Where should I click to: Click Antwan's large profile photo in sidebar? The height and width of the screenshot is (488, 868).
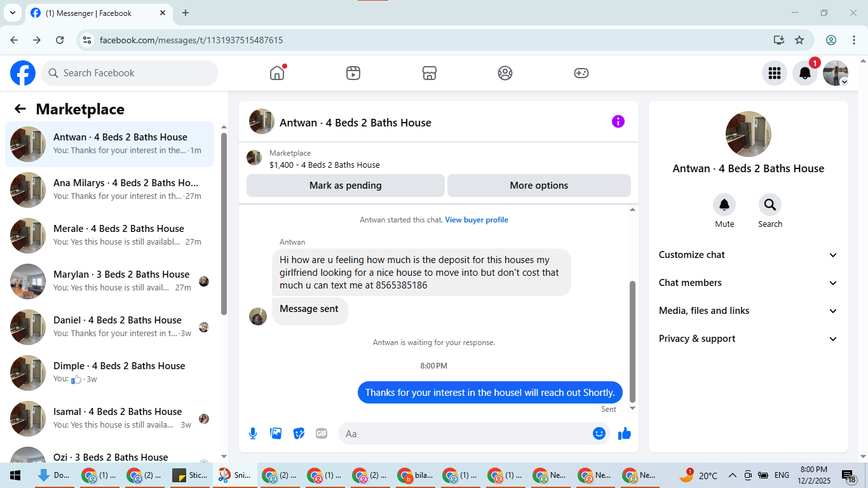click(x=749, y=134)
